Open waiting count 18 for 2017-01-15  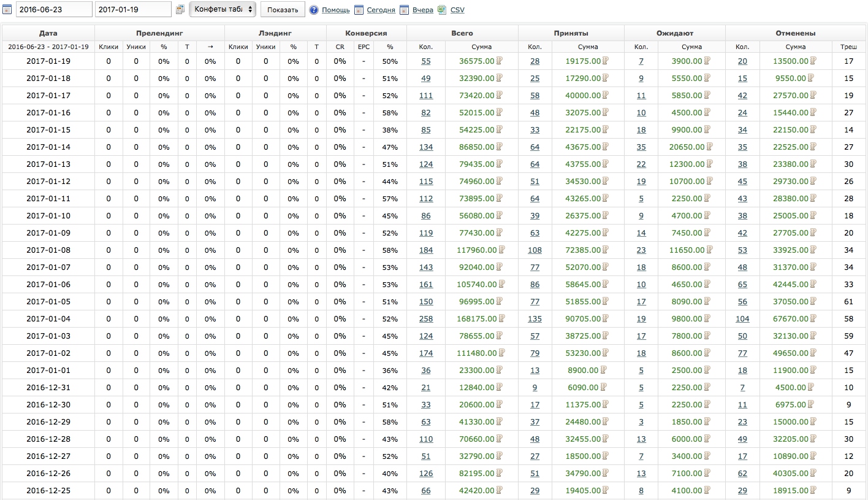(x=641, y=130)
